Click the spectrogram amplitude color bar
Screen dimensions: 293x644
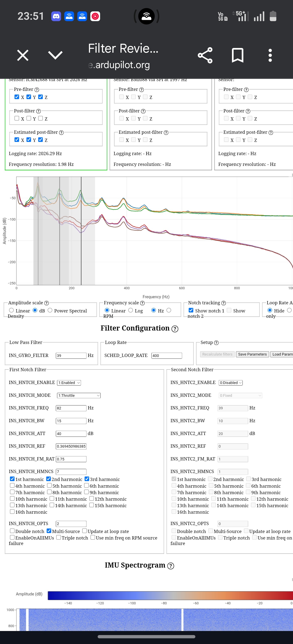(x=170, y=595)
